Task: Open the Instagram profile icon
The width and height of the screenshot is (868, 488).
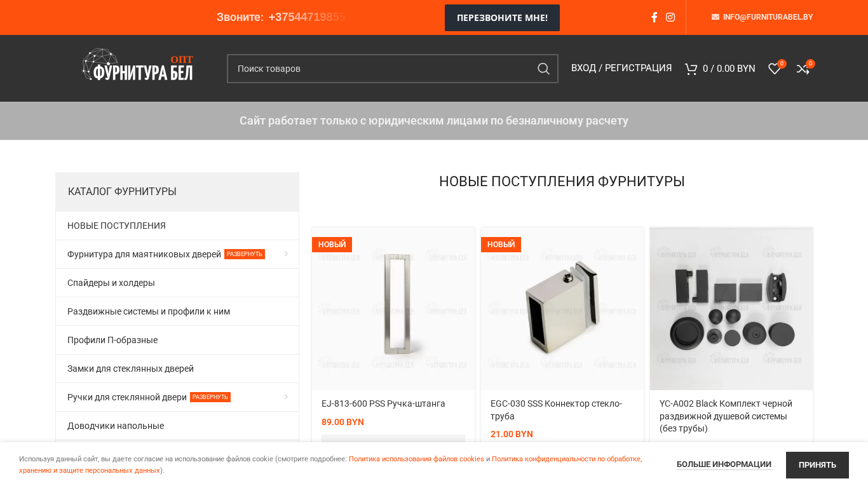Action: pos(670,17)
